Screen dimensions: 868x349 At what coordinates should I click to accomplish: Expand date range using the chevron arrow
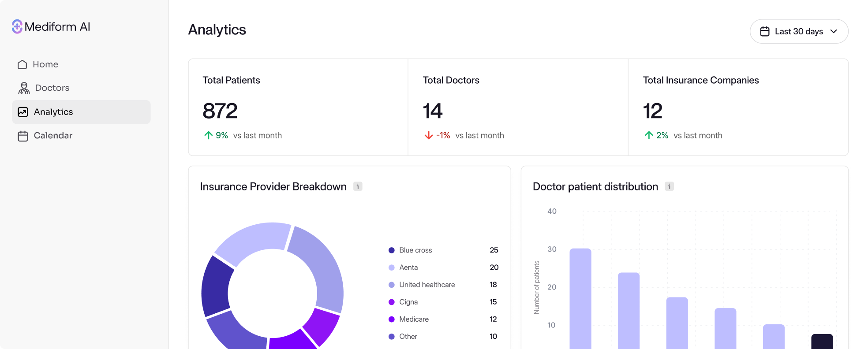834,31
